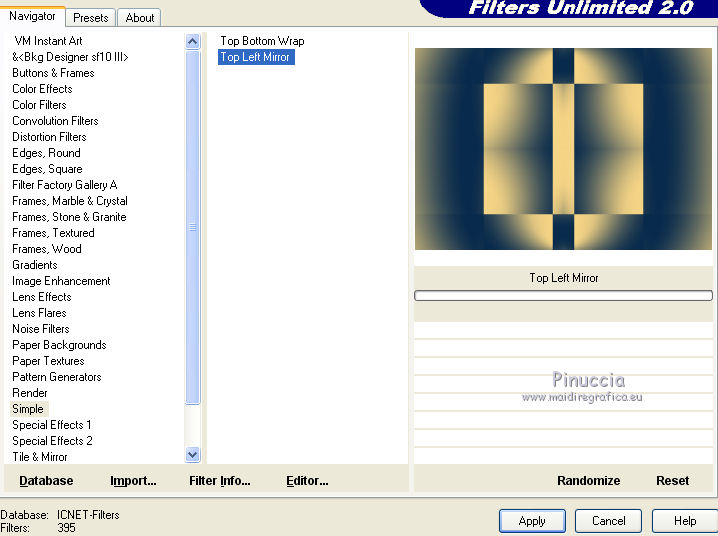Click the Database button

pos(46,481)
